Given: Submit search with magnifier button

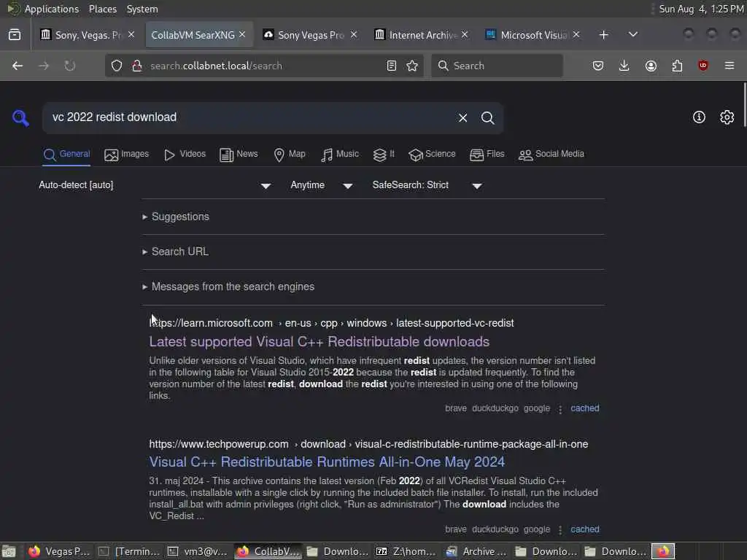Looking at the screenshot, I should click(487, 117).
